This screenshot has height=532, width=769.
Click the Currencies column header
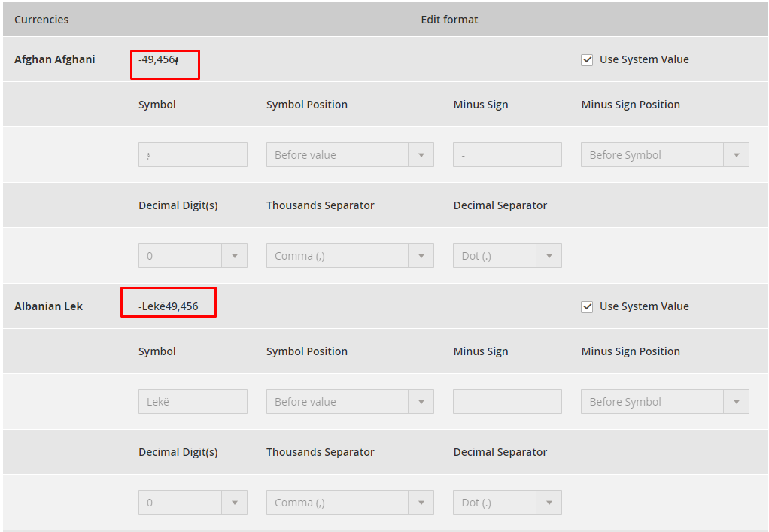click(x=41, y=20)
